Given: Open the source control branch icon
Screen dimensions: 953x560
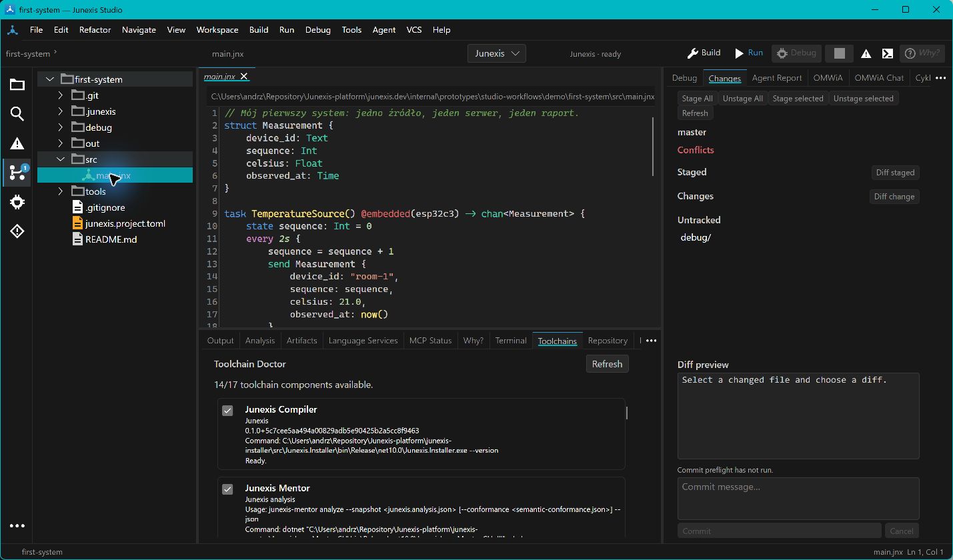Looking at the screenshot, I should coord(17,173).
